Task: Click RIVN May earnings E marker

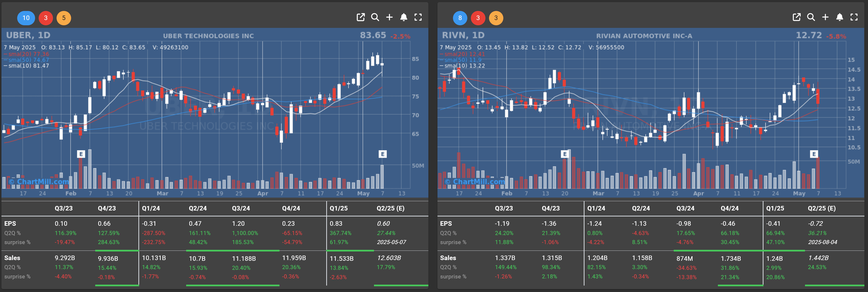Action: tap(814, 154)
